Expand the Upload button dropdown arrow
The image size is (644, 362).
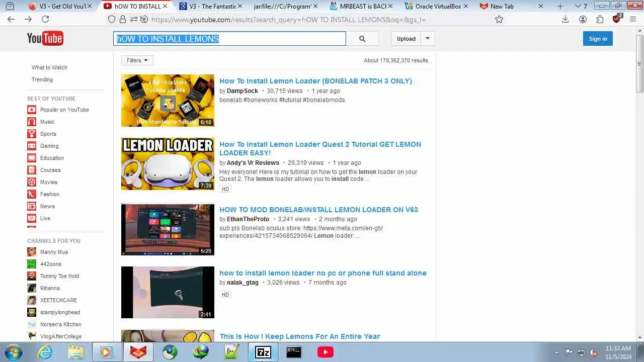tap(428, 39)
